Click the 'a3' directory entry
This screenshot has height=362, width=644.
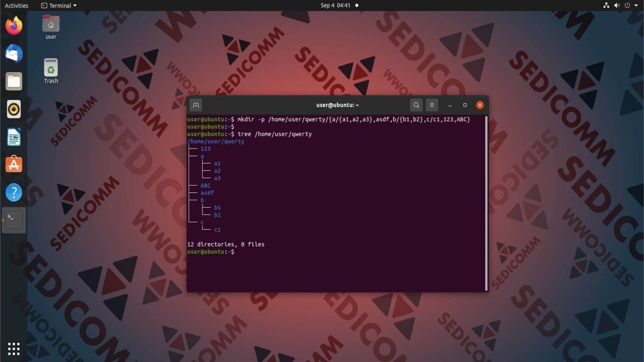pyautogui.click(x=217, y=178)
